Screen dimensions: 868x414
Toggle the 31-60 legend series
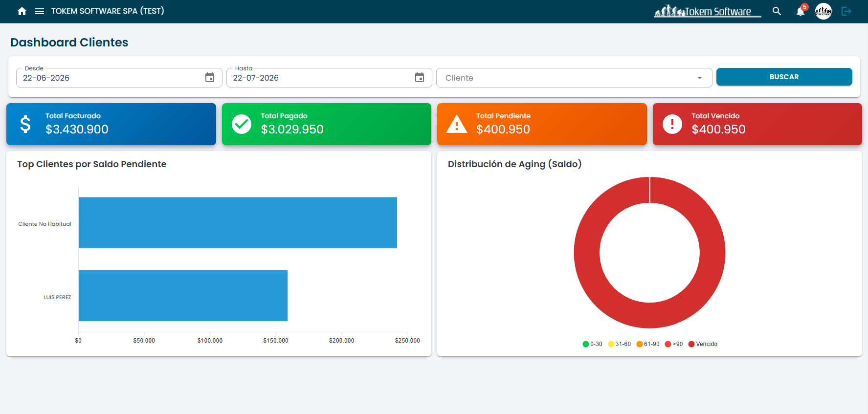[x=619, y=344]
